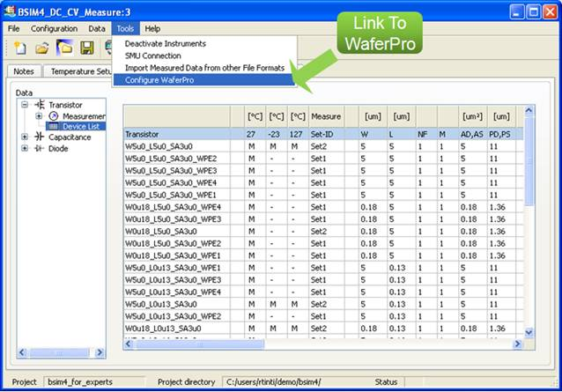Screen dimensions: 562x392
Task: Click the Capacitance symbol icon in tree
Action: click(x=40, y=137)
